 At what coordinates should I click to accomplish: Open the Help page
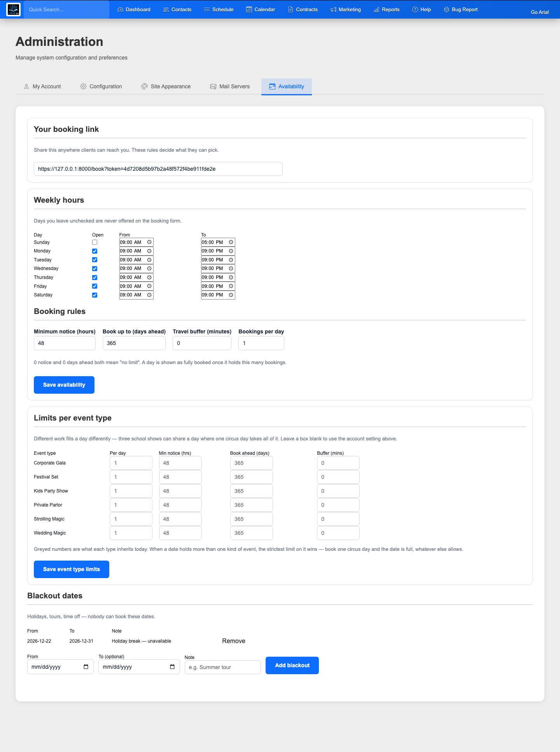pos(422,9)
